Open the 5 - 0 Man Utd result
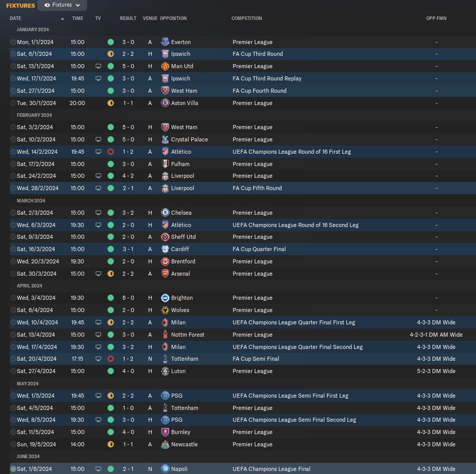The width and height of the screenshot is (476, 474). [x=128, y=66]
